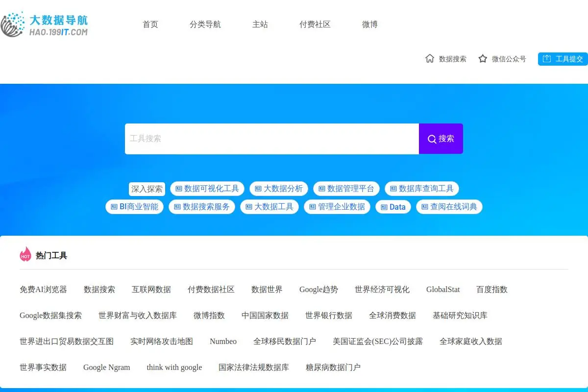Open the 世界进出口贸易数据交互图 link
The image size is (588, 392).
coord(67,342)
